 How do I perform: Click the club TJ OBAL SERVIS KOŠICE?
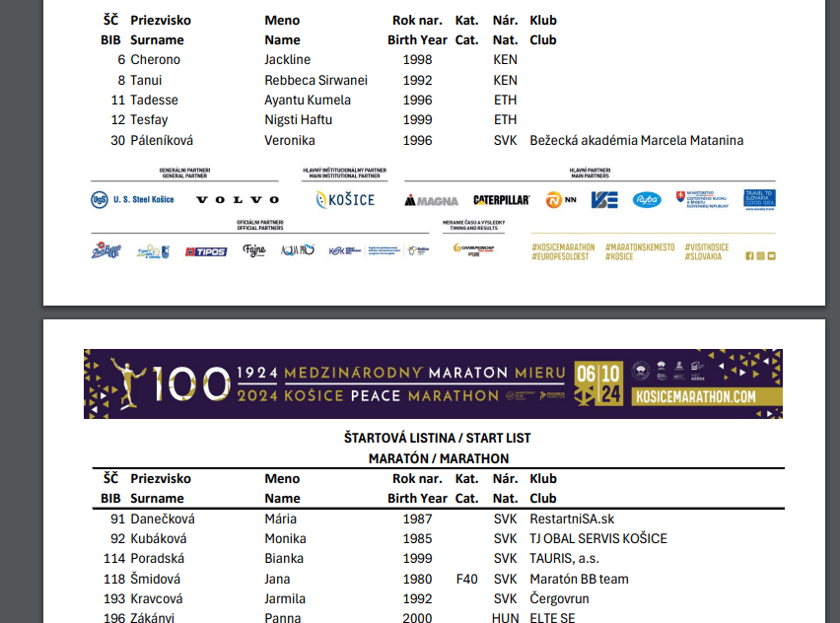click(x=597, y=538)
